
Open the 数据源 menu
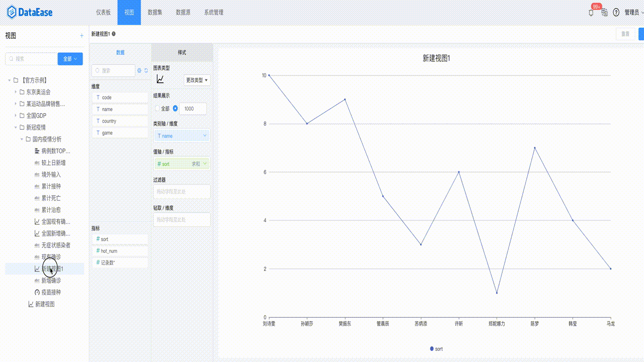[183, 13]
